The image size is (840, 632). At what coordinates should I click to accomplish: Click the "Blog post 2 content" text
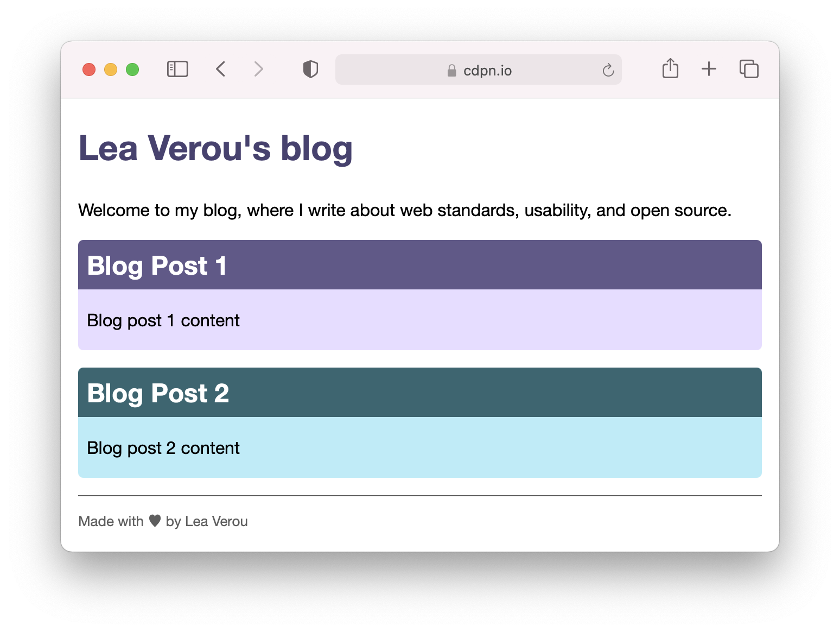(163, 448)
